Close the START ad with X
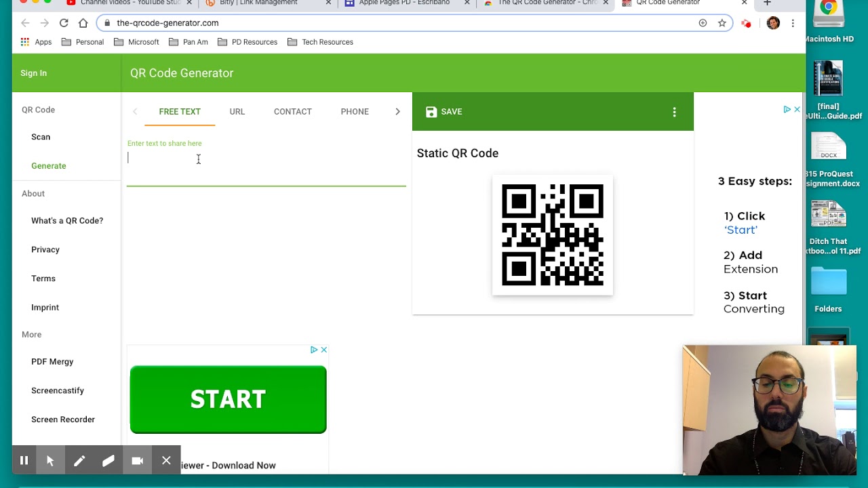The image size is (868, 488). coord(324,350)
